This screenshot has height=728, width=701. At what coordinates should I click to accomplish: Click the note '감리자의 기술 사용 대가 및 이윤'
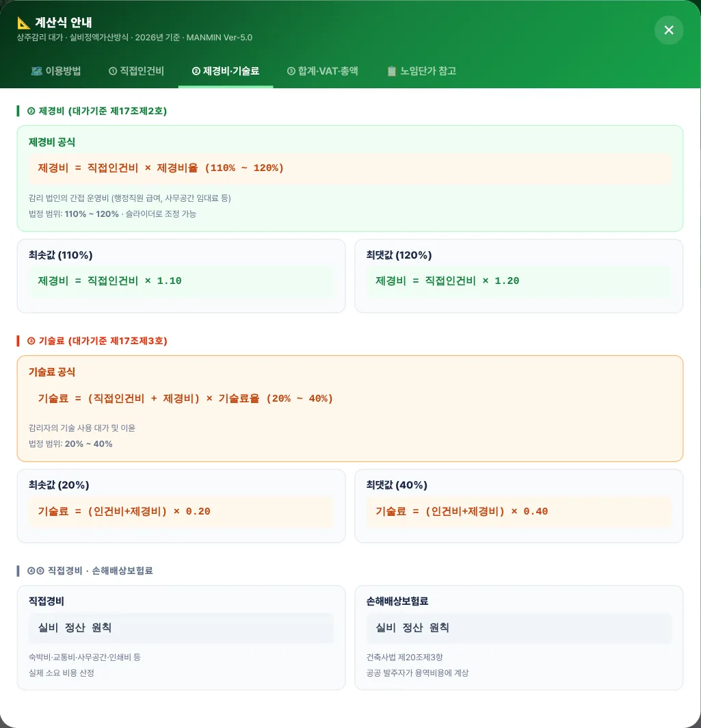pyautogui.click(x=82, y=428)
